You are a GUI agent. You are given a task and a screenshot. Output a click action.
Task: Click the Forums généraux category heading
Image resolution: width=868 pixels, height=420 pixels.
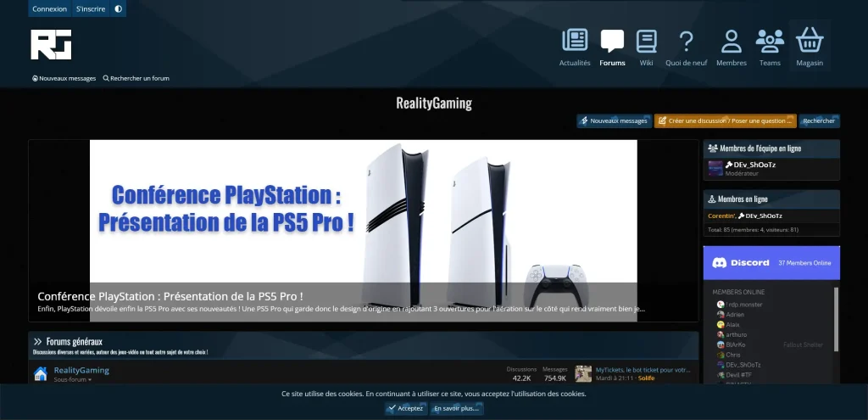[75, 342]
